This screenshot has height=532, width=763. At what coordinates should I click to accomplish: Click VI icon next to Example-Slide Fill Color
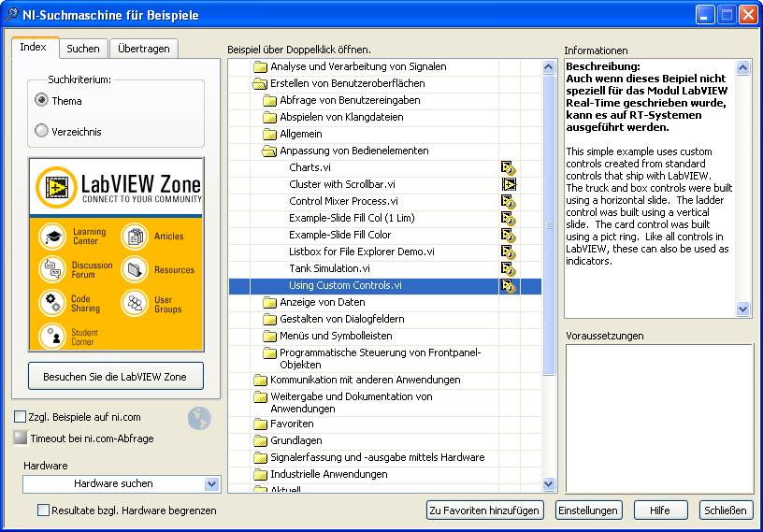508,235
